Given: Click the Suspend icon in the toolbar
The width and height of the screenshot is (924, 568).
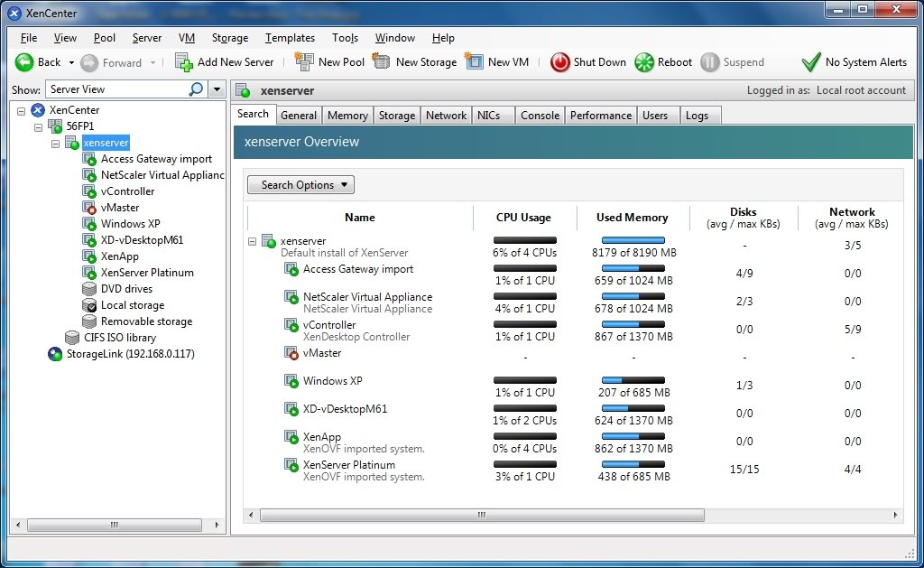Looking at the screenshot, I should pos(709,61).
